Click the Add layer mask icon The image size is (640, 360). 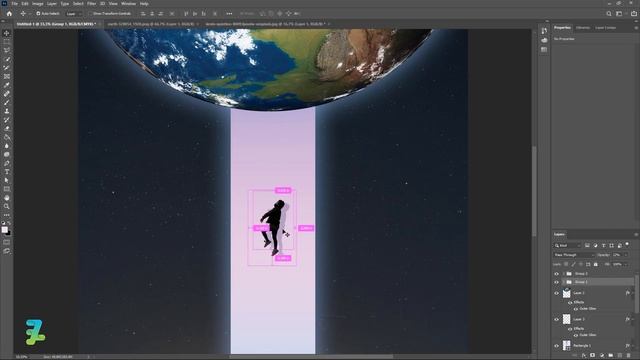pos(593,356)
